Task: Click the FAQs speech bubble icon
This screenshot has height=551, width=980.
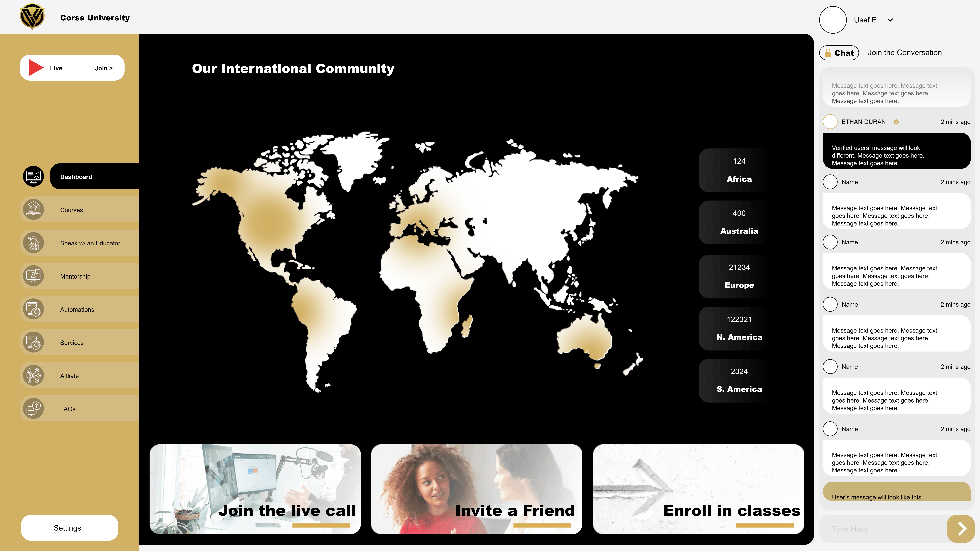Action: tap(33, 408)
